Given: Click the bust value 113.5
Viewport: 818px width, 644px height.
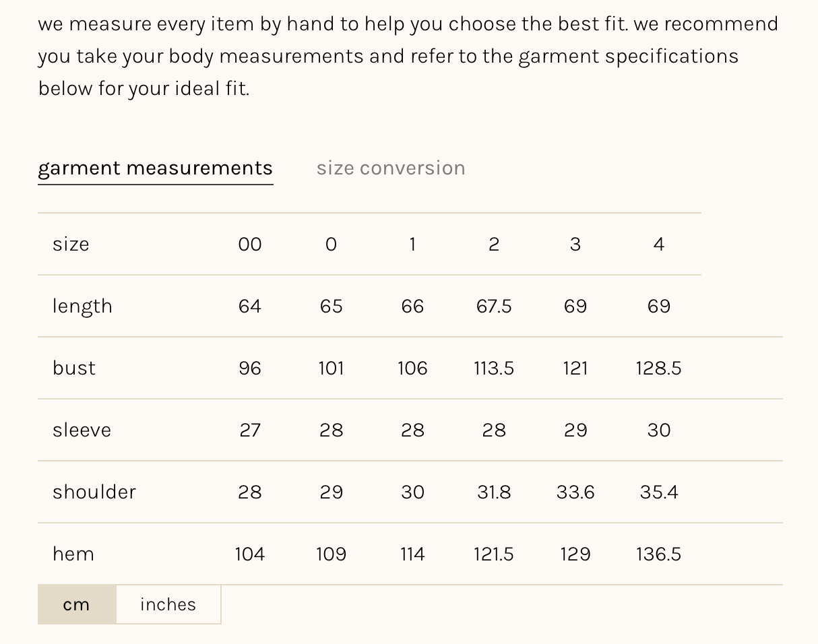Looking at the screenshot, I should click(494, 368).
